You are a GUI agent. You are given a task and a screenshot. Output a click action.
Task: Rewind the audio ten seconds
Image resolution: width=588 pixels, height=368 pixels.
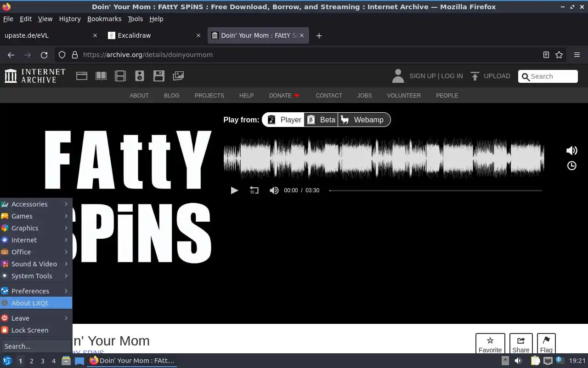pos(254,190)
